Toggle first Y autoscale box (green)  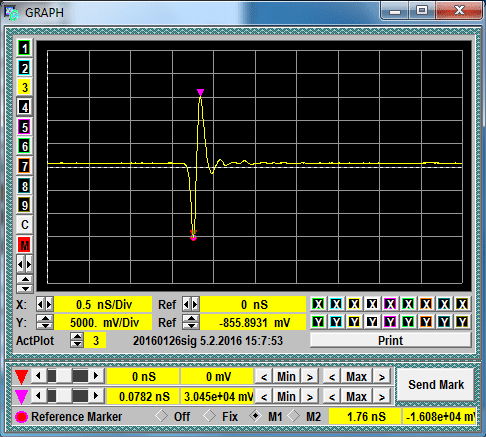click(x=318, y=322)
